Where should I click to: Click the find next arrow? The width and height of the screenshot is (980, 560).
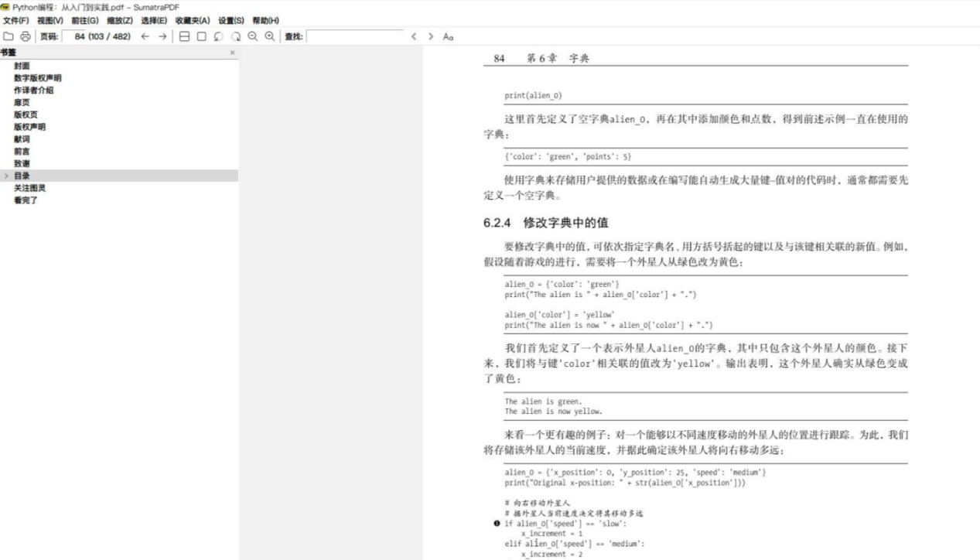click(431, 36)
